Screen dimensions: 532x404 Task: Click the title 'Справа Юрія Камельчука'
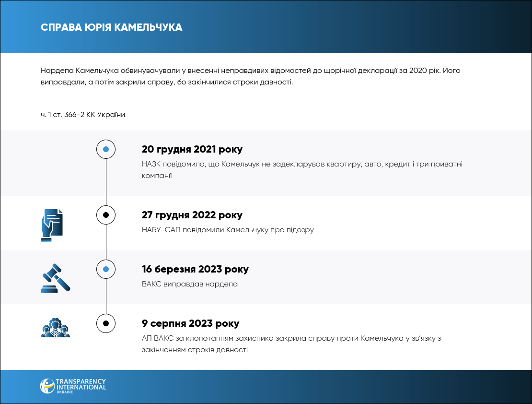tap(112, 27)
